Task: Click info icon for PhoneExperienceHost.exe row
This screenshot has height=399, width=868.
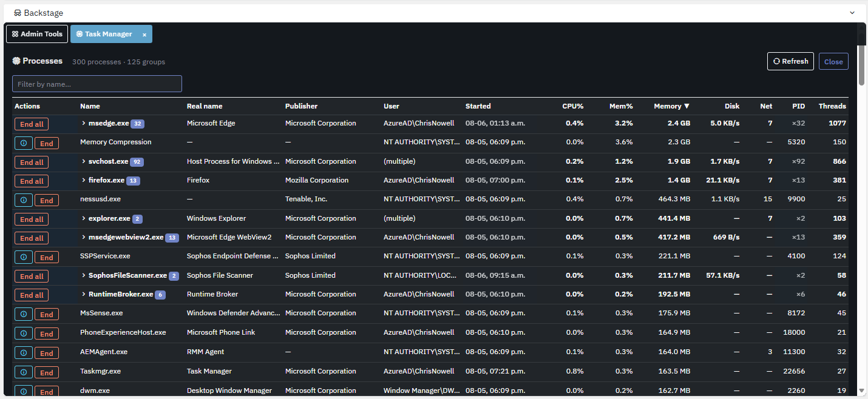Action: pyautogui.click(x=23, y=334)
